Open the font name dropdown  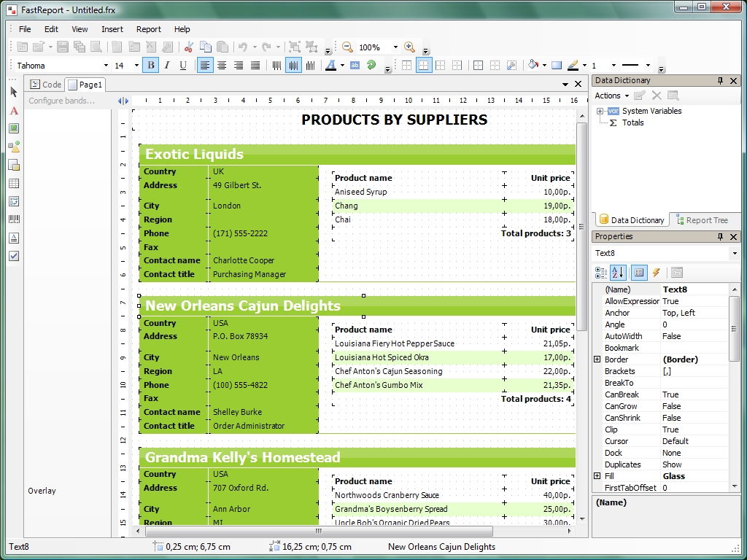tap(106, 65)
